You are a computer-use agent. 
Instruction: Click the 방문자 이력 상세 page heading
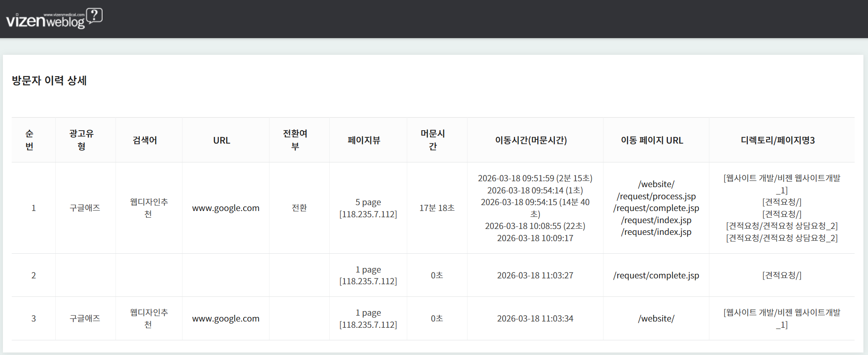pyautogui.click(x=49, y=80)
